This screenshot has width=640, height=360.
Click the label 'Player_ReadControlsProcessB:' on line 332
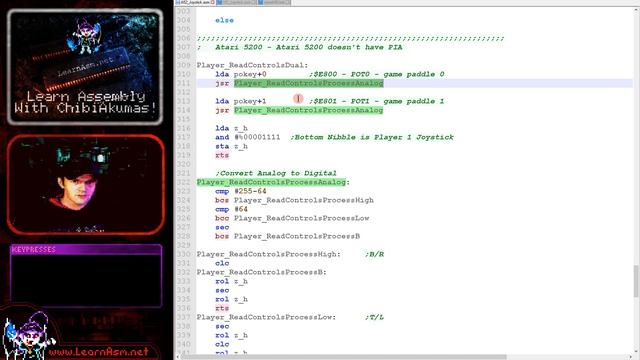pos(262,272)
